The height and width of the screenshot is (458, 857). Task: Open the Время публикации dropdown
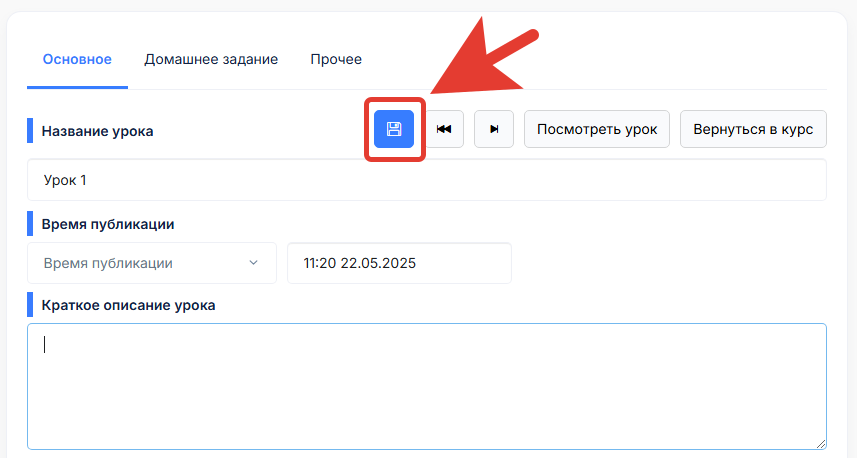point(152,263)
